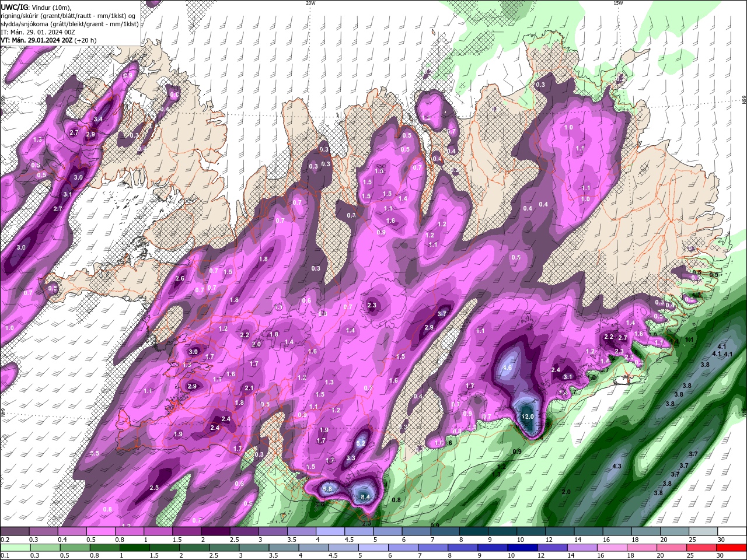This screenshot has height=560, width=747.
Task: Pick the dark navy swatch after 10 in rain scale
Action: pos(522,547)
